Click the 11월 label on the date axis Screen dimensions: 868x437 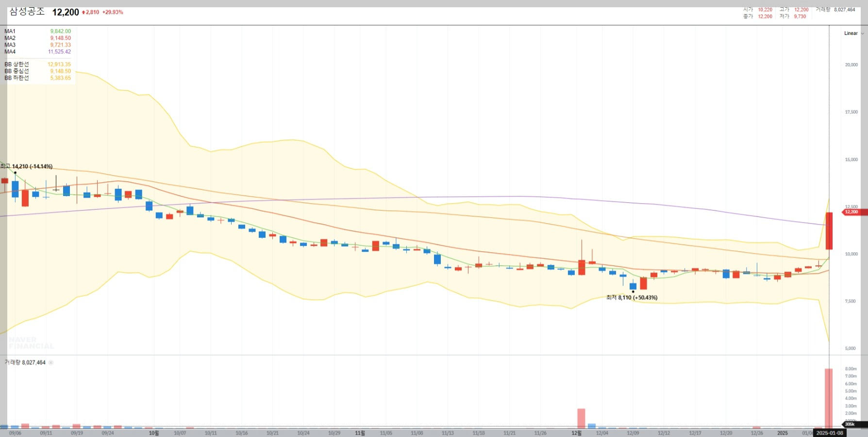(x=360, y=433)
